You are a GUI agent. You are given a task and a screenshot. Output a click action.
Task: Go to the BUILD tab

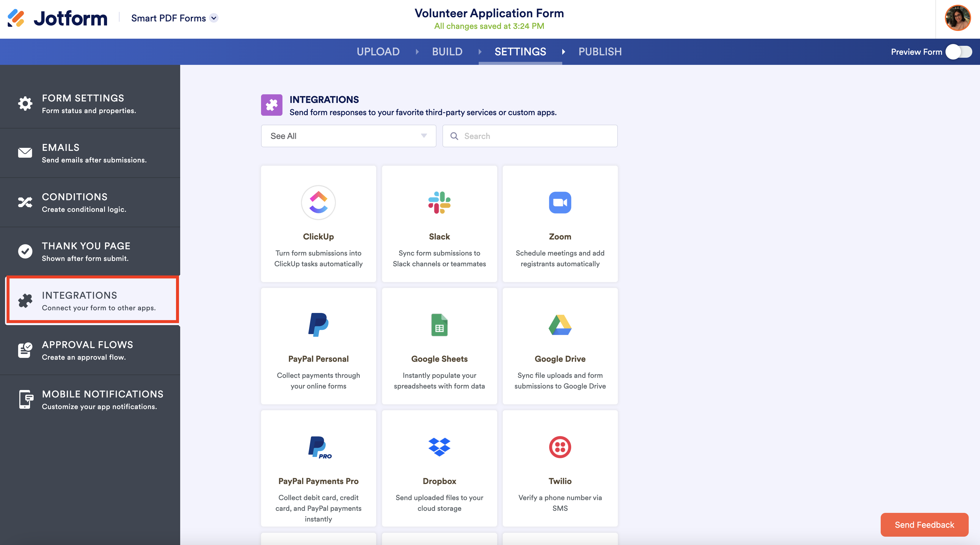447,52
